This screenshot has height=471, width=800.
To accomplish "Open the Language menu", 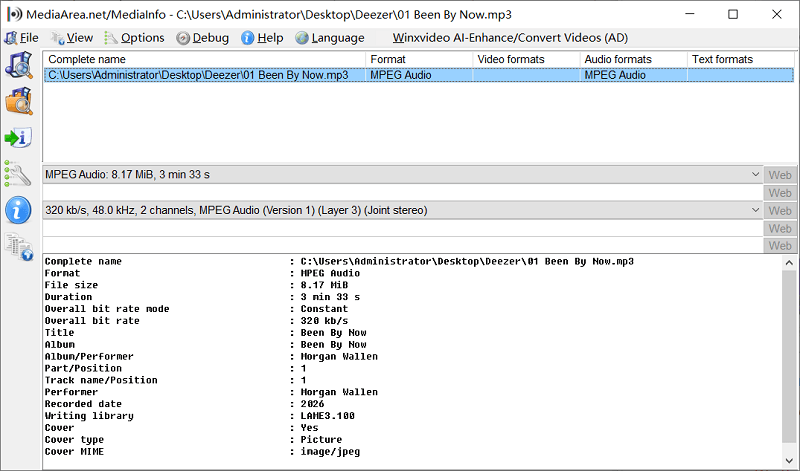I will pos(330,38).
